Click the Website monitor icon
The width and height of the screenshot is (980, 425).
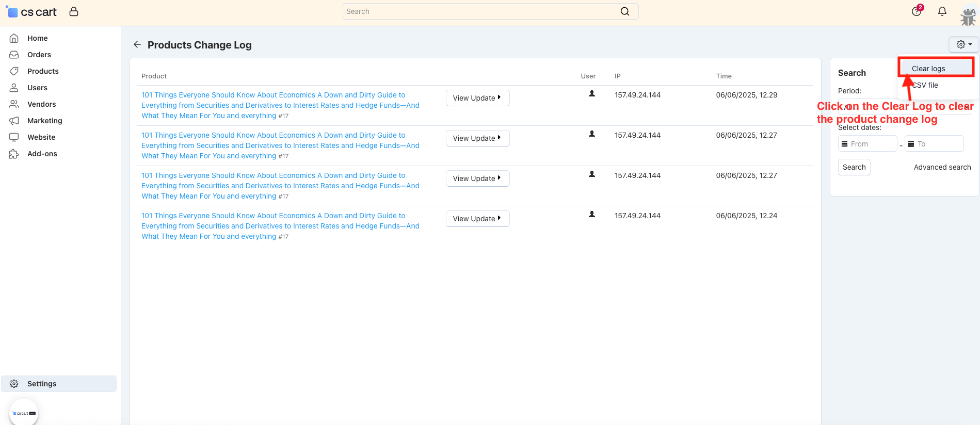point(14,137)
